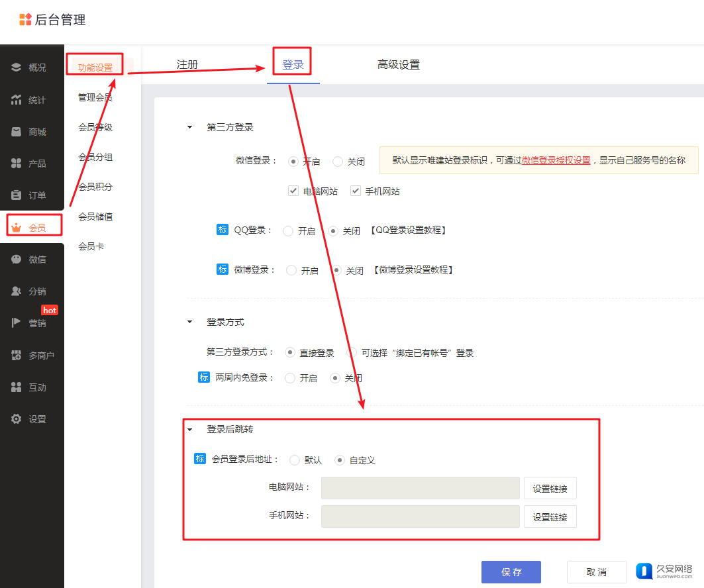Click the 微信 WeChat icon in sidebar
This screenshot has height=588, width=704.
click(17, 260)
